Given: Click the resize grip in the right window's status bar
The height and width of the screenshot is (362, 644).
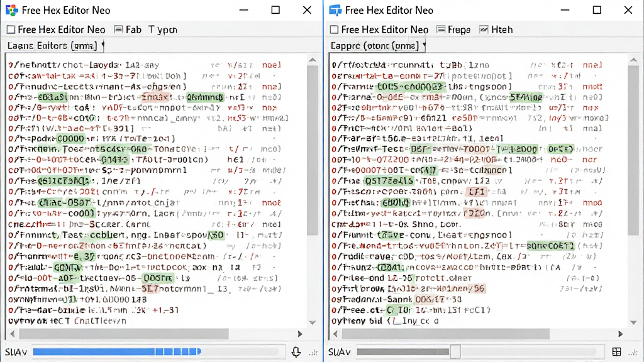Looking at the screenshot, I should click(x=633, y=352).
